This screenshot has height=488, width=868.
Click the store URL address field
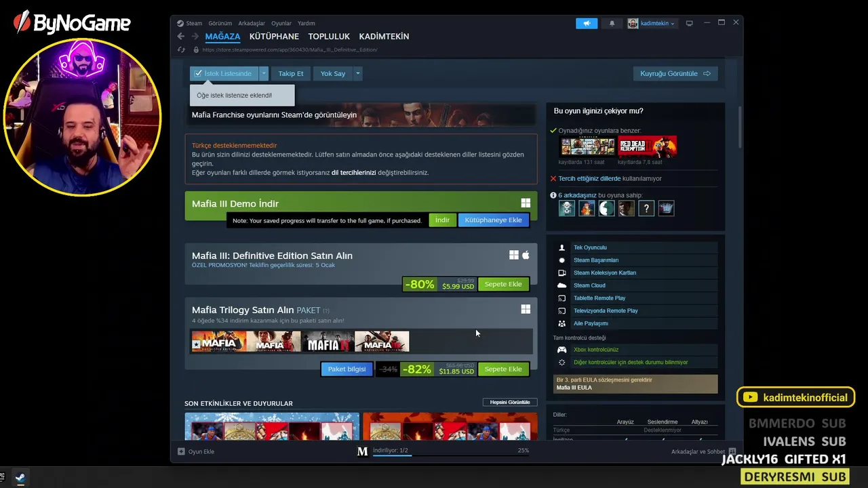[290, 49]
